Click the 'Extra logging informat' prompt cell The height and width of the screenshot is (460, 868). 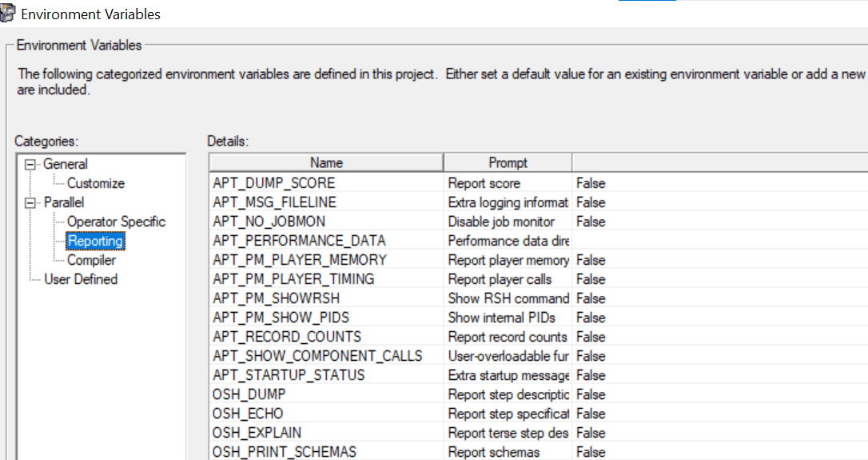(x=508, y=202)
